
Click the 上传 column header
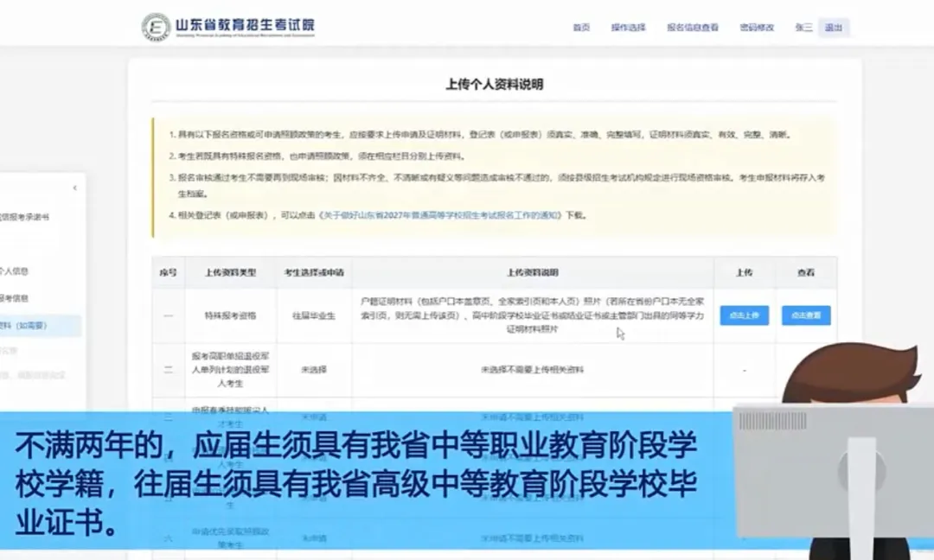(x=744, y=272)
